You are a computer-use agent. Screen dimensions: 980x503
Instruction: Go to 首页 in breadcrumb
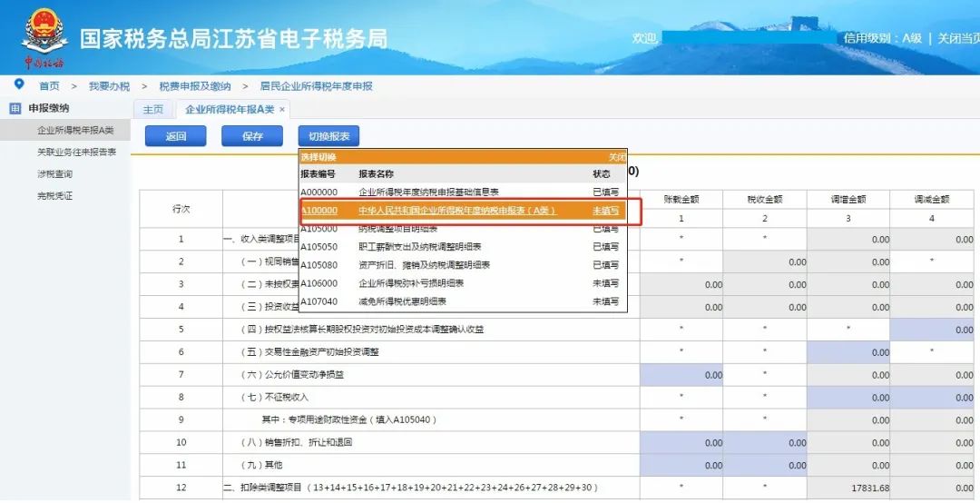click(x=49, y=86)
